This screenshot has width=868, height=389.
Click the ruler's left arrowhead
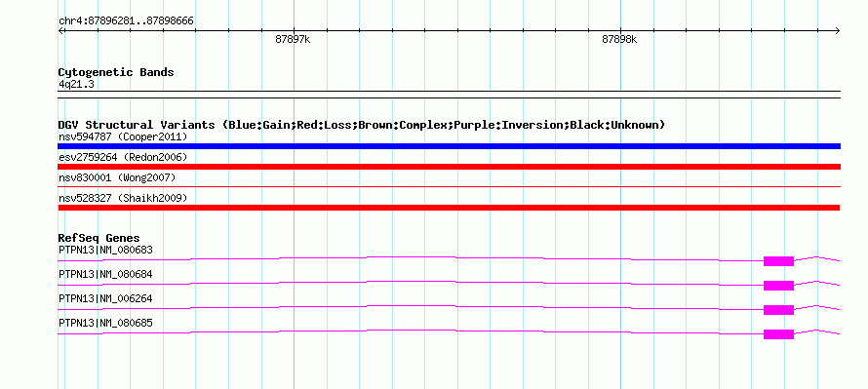(x=61, y=31)
